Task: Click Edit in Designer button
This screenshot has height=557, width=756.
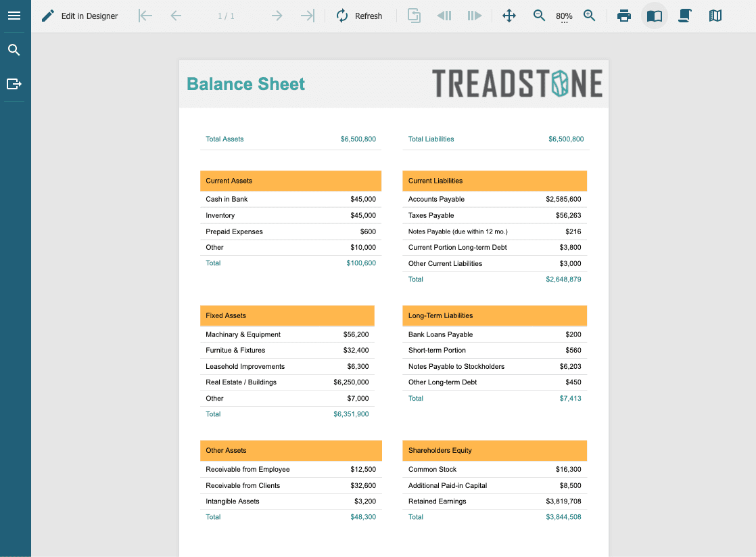Action: click(x=80, y=16)
